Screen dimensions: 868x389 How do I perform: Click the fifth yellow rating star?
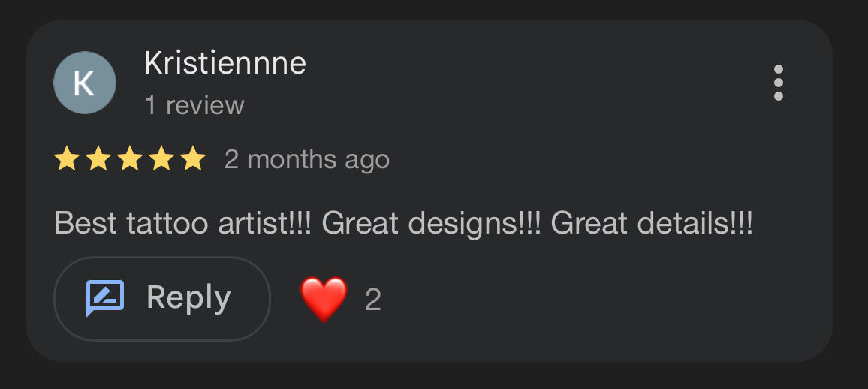[193, 159]
